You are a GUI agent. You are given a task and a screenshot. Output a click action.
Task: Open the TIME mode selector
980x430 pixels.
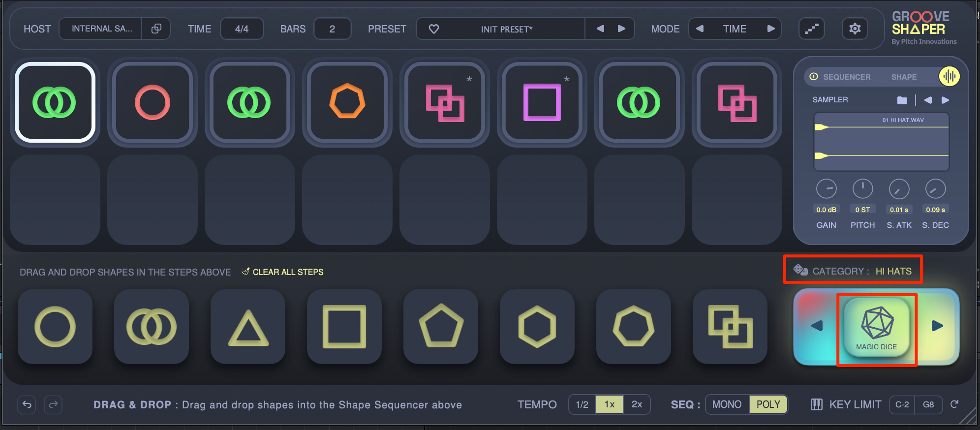click(x=735, y=29)
